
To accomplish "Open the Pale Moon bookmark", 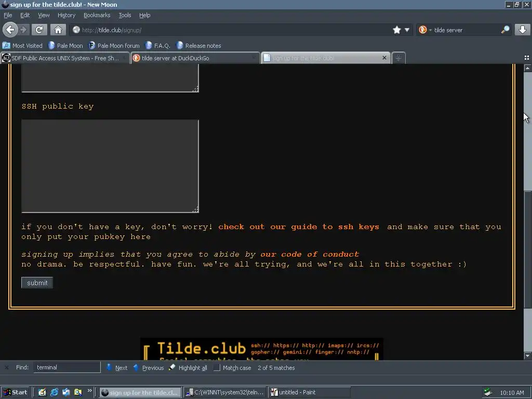I will click(65, 46).
